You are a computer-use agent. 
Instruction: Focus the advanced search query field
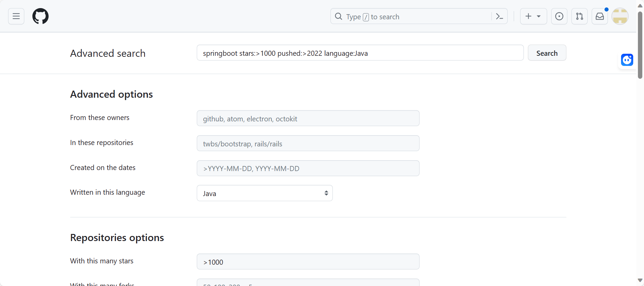point(360,53)
